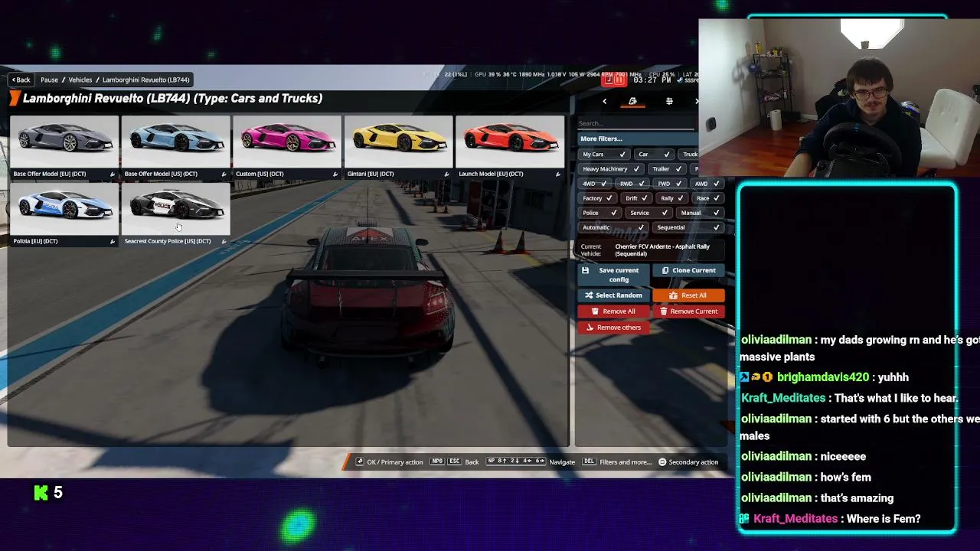Click the Back button at top left

pyautogui.click(x=21, y=80)
